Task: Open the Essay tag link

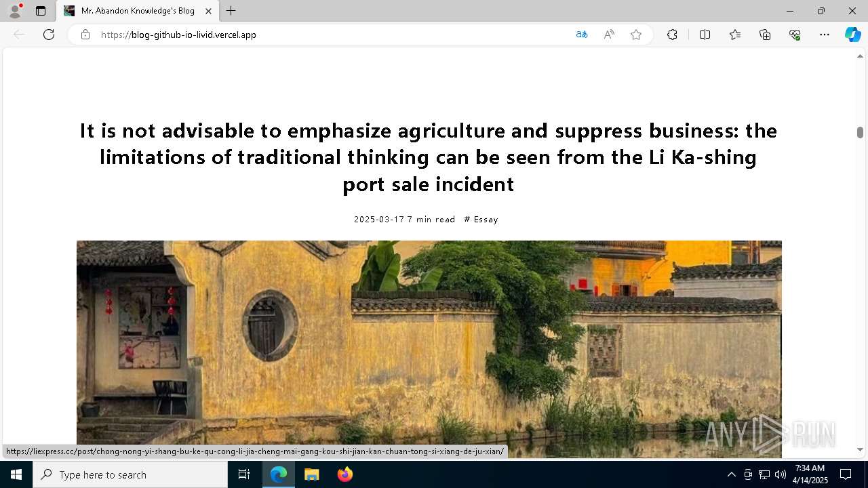Action: click(x=481, y=220)
